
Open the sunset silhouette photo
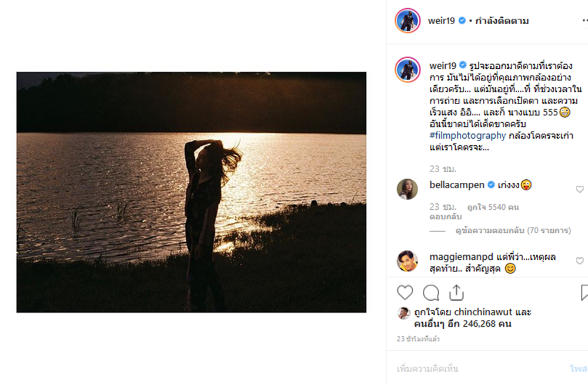point(191,192)
